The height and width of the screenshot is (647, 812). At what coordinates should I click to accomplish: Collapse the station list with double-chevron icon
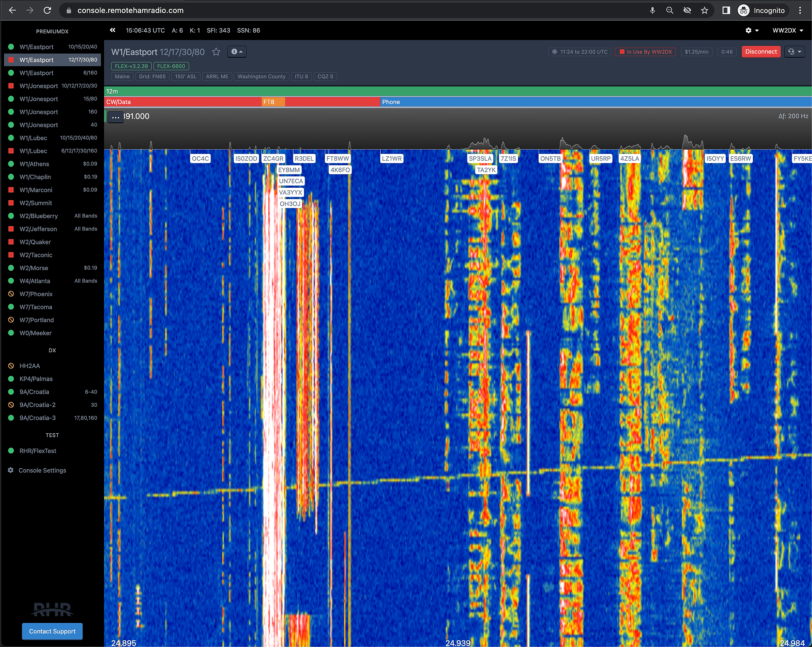(x=113, y=30)
